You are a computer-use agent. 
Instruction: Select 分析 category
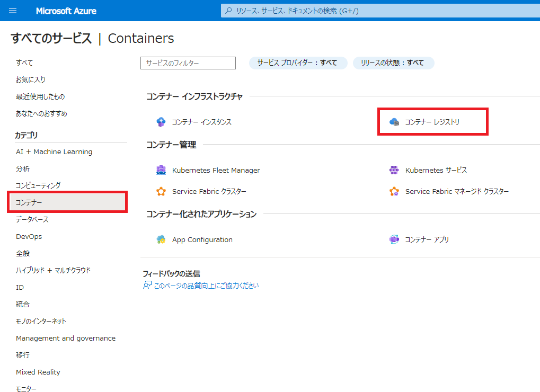[x=23, y=168]
